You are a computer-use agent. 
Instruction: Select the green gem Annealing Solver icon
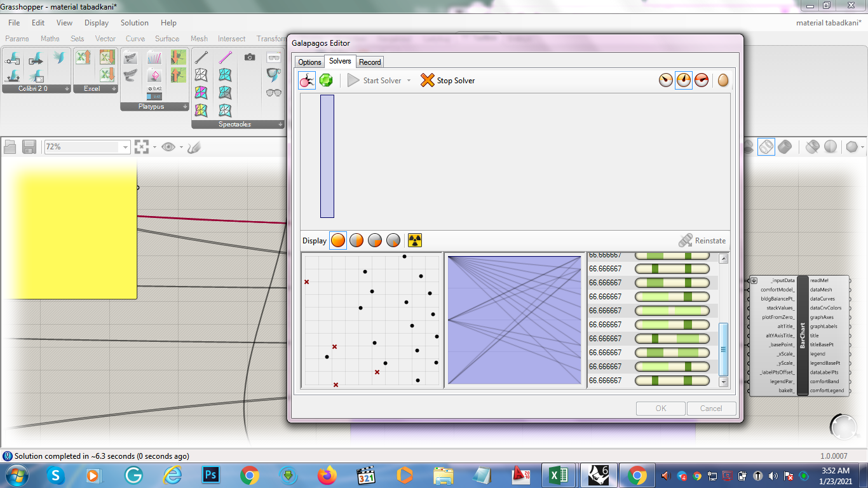[x=326, y=81]
